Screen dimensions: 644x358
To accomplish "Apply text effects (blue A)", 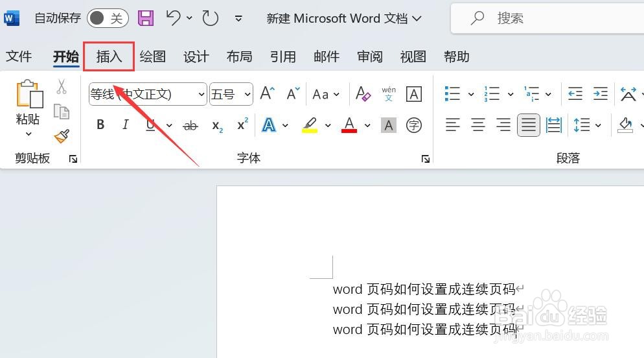I will point(269,125).
